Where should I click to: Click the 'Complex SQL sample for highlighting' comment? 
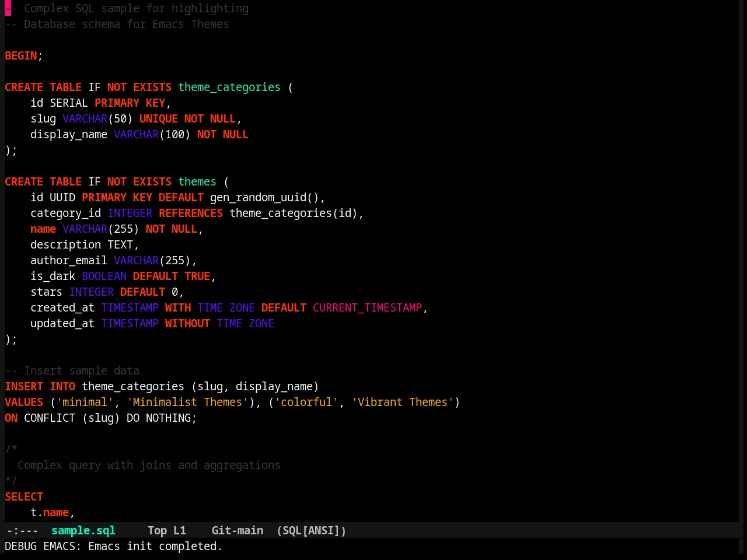[x=127, y=8]
